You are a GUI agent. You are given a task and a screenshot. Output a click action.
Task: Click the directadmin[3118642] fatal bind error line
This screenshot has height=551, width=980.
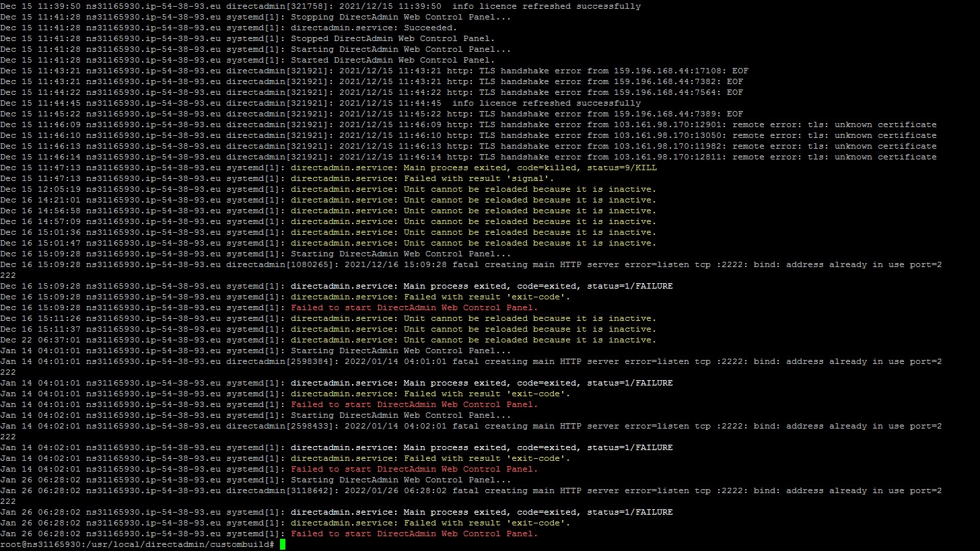click(471, 496)
